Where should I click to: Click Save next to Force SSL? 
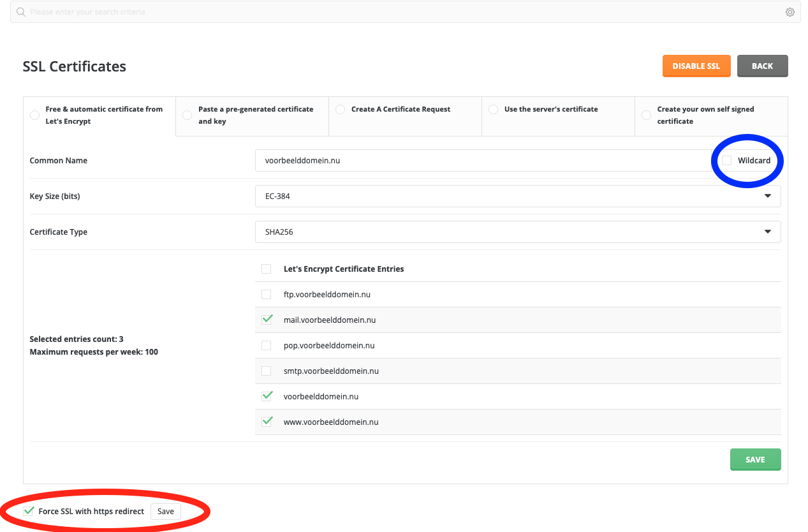pyautogui.click(x=166, y=512)
